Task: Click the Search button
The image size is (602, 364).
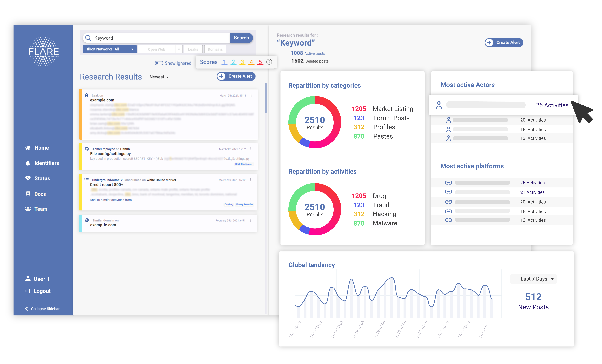Action: point(241,38)
